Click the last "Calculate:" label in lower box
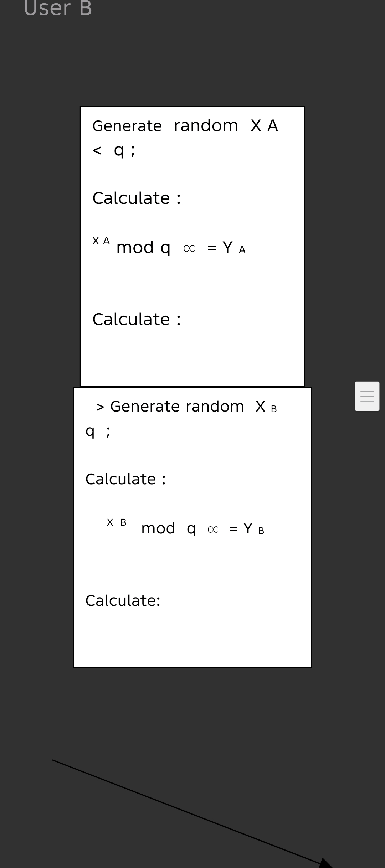Image resolution: width=385 pixels, height=868 pixels. coord(123,601)
